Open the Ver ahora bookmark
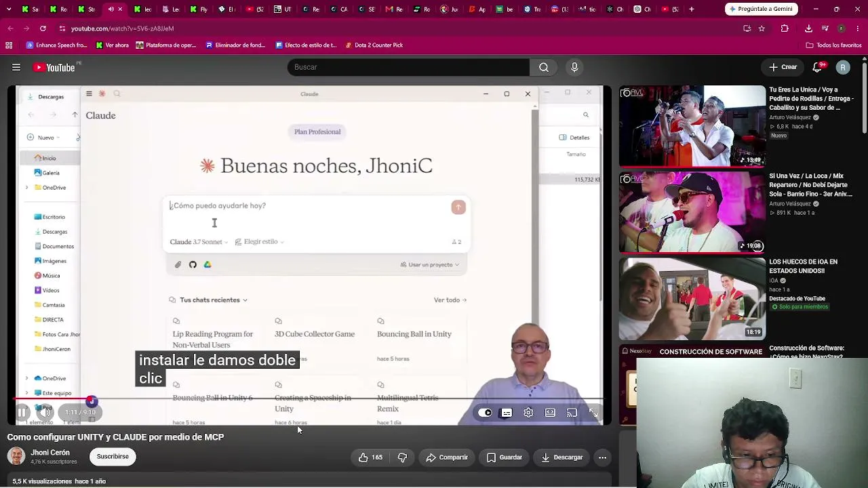This screenshot has height=488, width=868. (112, 45)
